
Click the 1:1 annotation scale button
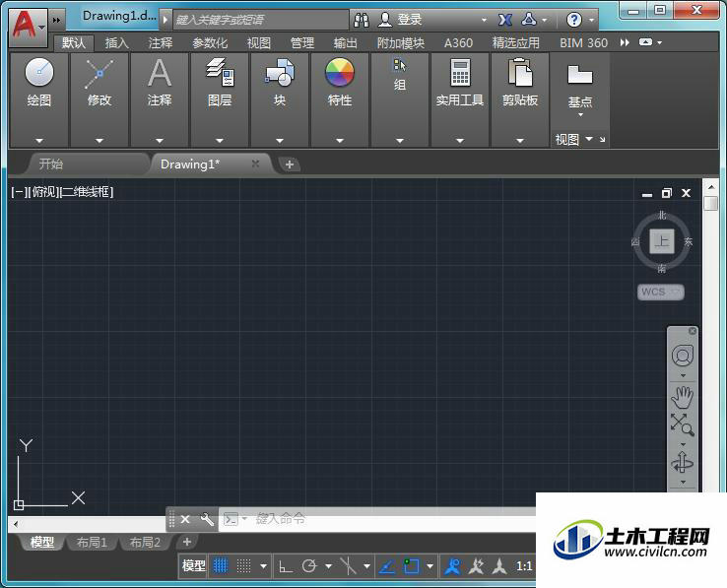pyautogui.click(x=524, y=566)
